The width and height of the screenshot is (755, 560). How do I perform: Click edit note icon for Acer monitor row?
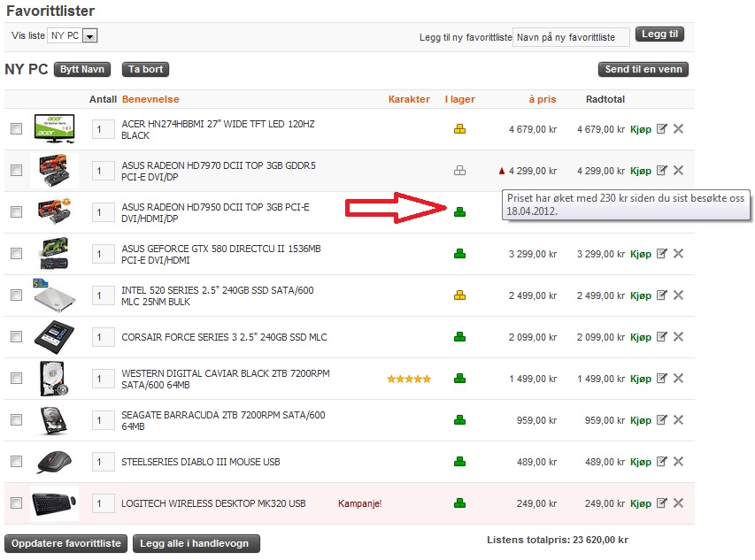(x=661, y=129)
